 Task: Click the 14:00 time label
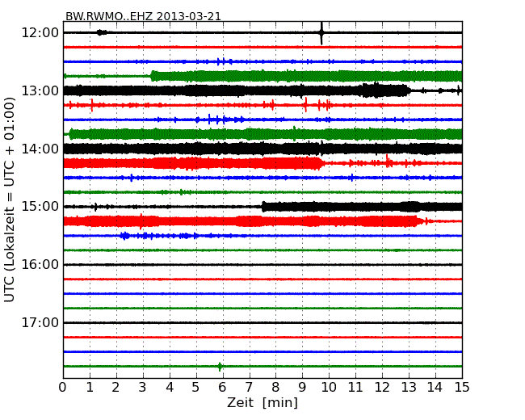click(x=40, y=149)
